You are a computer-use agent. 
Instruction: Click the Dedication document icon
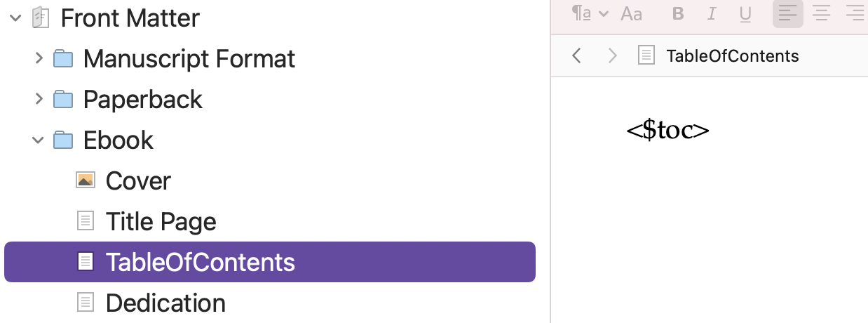(x=85, y=303)
